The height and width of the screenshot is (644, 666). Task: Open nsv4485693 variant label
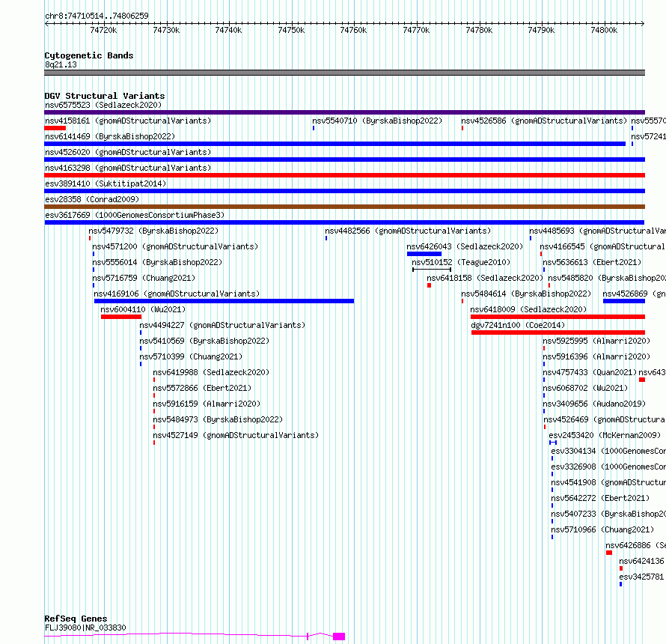tap(598, 231)
